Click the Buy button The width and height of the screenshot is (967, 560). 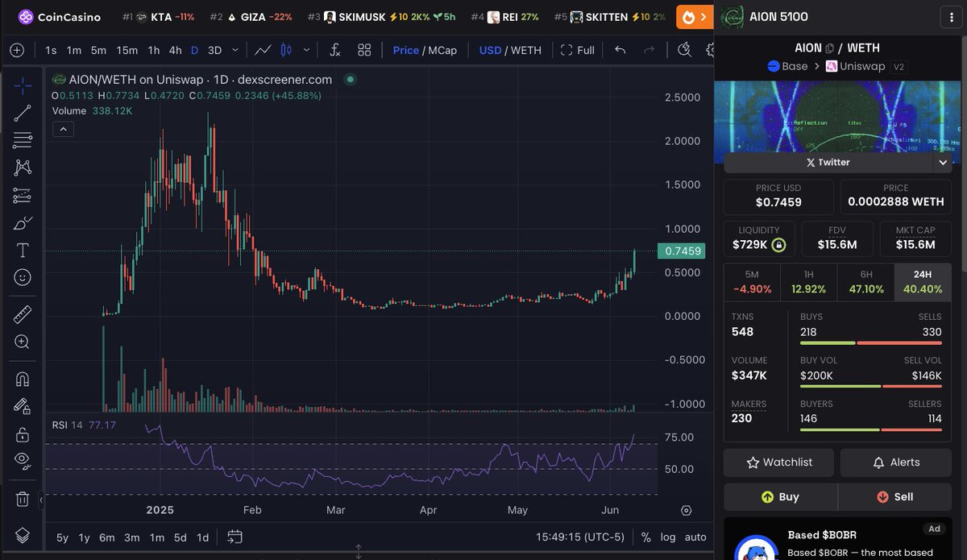click(780, 496)
